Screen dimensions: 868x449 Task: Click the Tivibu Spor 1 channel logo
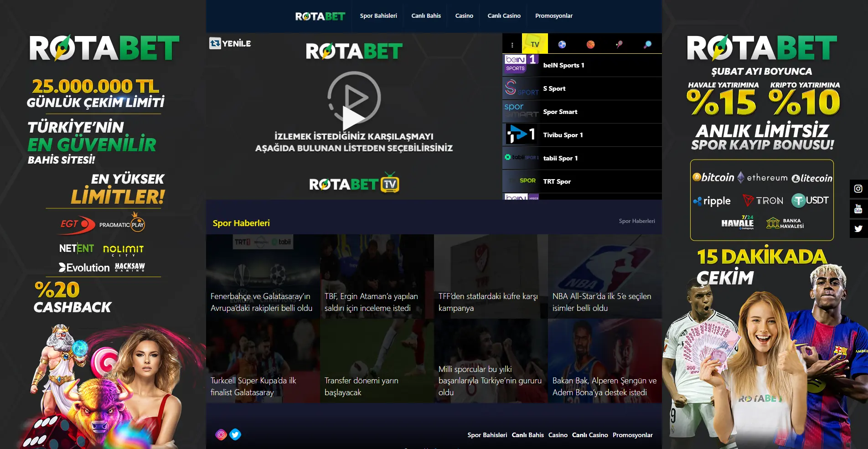tap(520, 134)
